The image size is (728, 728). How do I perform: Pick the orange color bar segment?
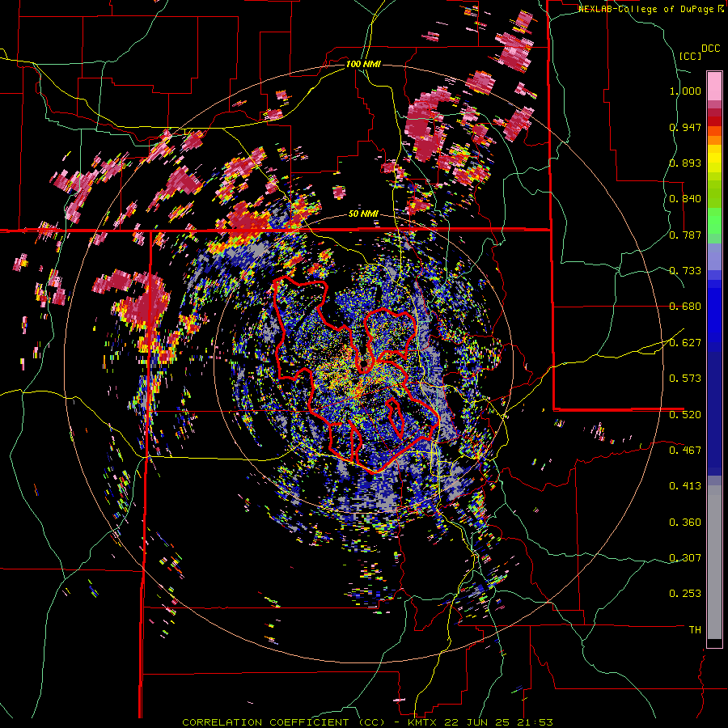(x=714, y=140)
